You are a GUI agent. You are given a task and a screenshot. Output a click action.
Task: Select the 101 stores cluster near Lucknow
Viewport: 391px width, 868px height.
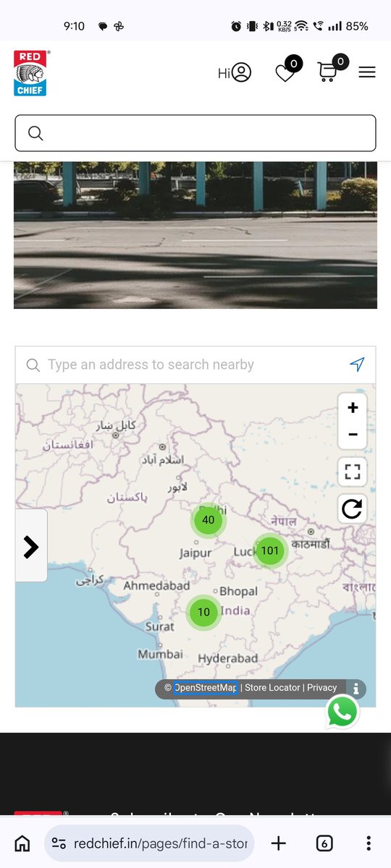(269, 550)
